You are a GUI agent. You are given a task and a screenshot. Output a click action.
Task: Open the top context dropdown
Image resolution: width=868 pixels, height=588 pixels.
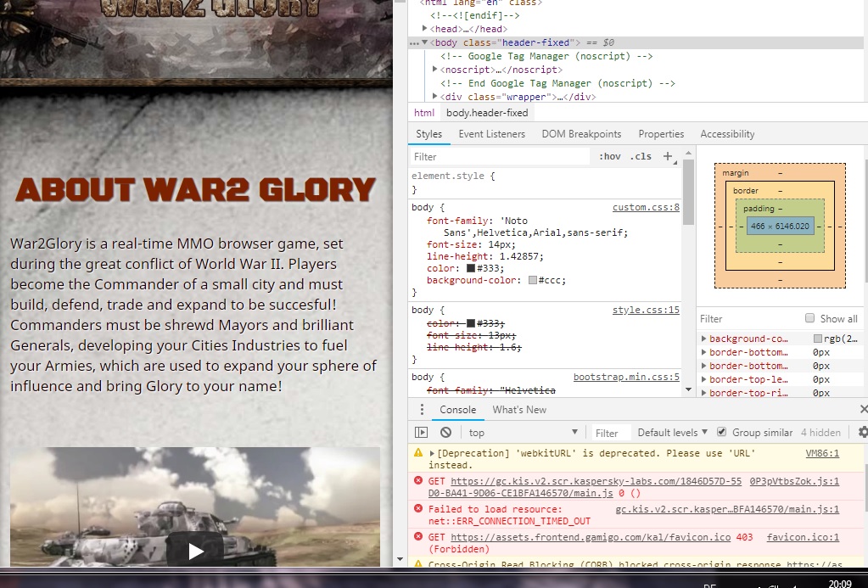click(x=524, y=433)
